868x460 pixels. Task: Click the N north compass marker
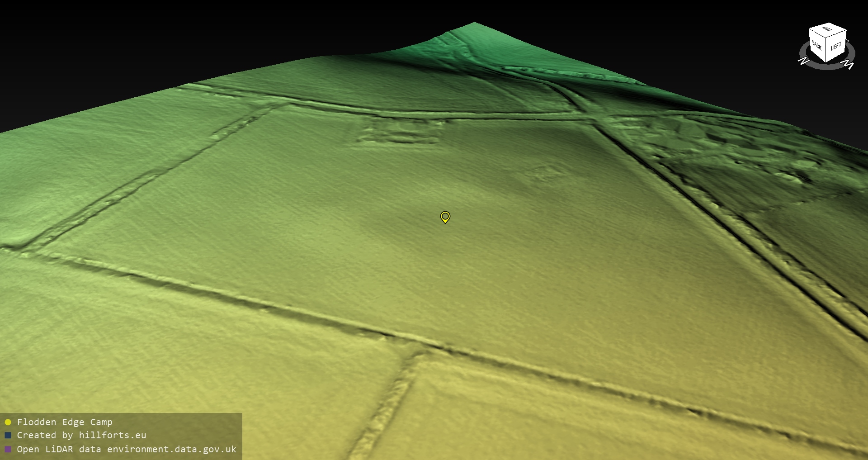pos(803,61)
